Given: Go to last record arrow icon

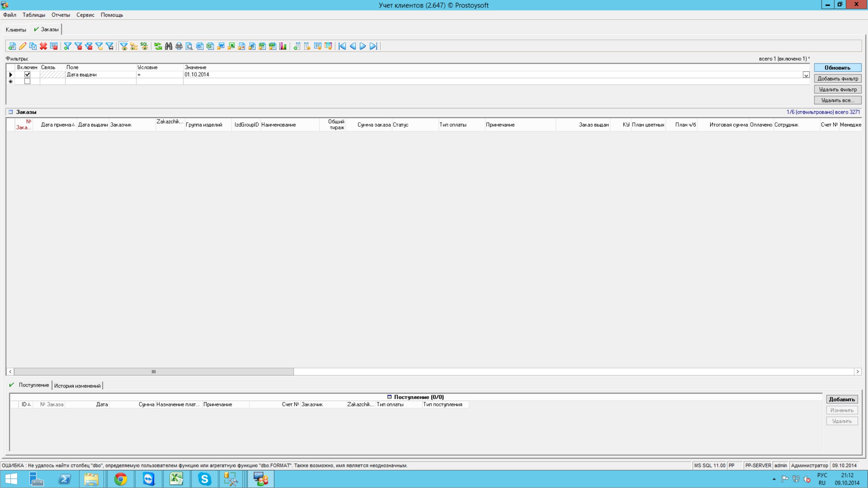Looking at the screenshot, I should tap(373, 46).
